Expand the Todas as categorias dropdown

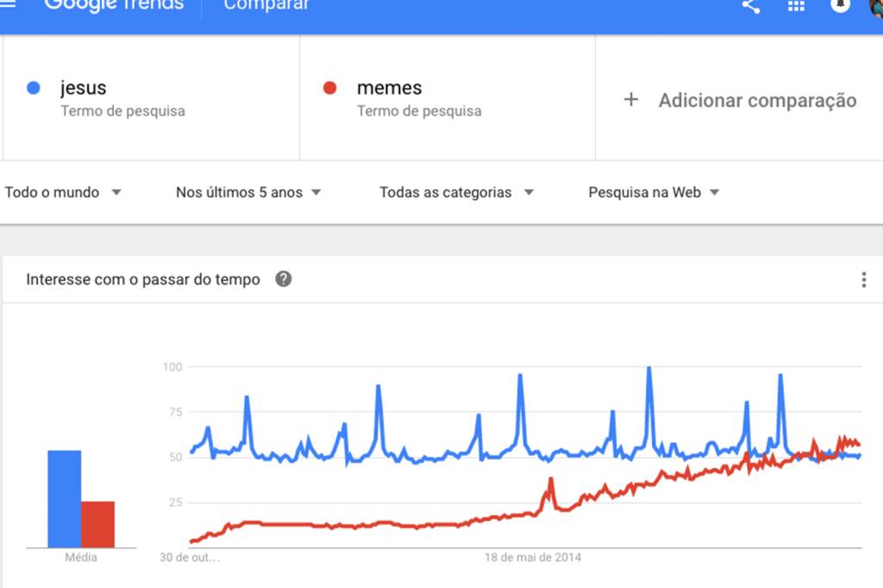point(456,192)
